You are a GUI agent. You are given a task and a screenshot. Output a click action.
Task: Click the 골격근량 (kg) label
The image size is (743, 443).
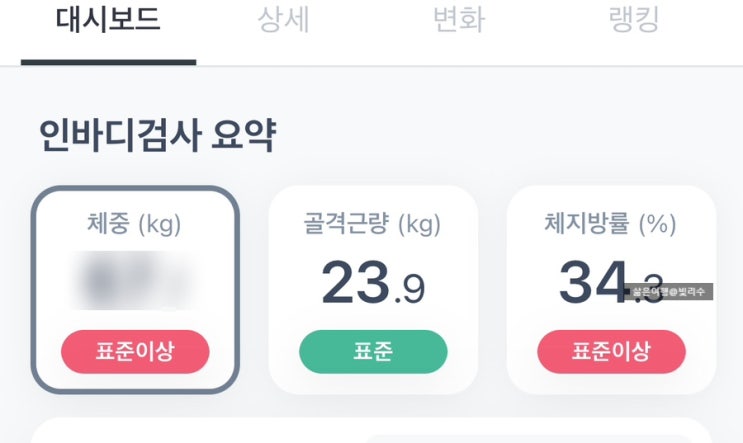(x=372, y=225)
